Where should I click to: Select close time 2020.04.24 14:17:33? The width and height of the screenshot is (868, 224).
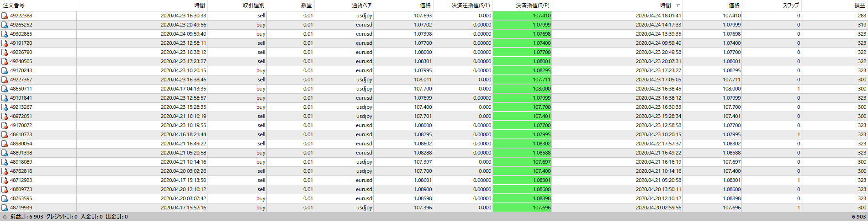(658, 25)
